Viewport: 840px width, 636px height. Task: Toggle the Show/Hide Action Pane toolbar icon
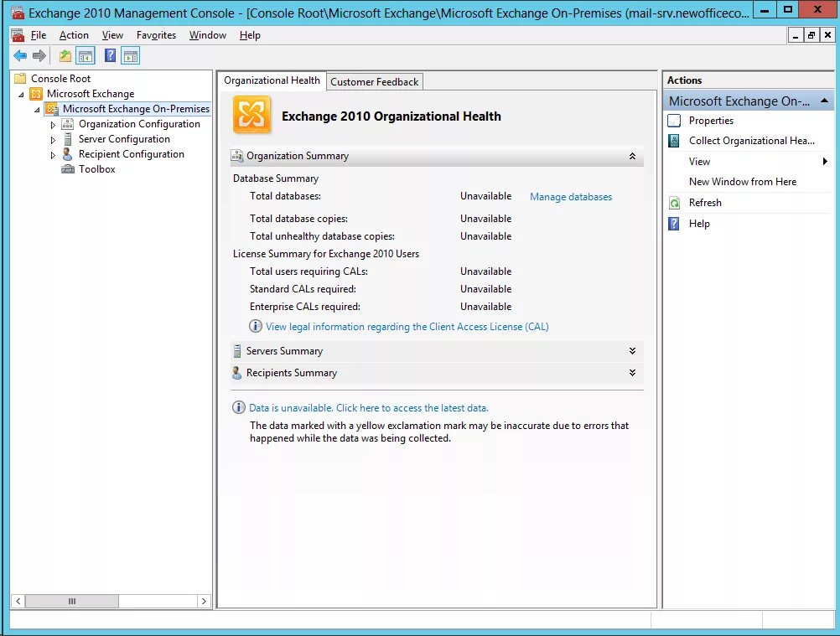click(131, 55)
